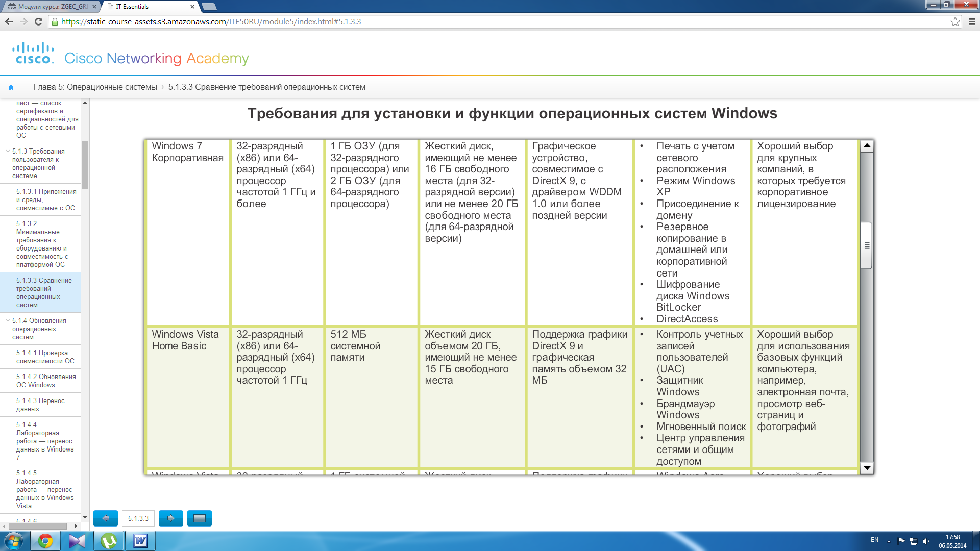
Task: Click table scrollbar down arrow
Action: click(x=867, y=468)
